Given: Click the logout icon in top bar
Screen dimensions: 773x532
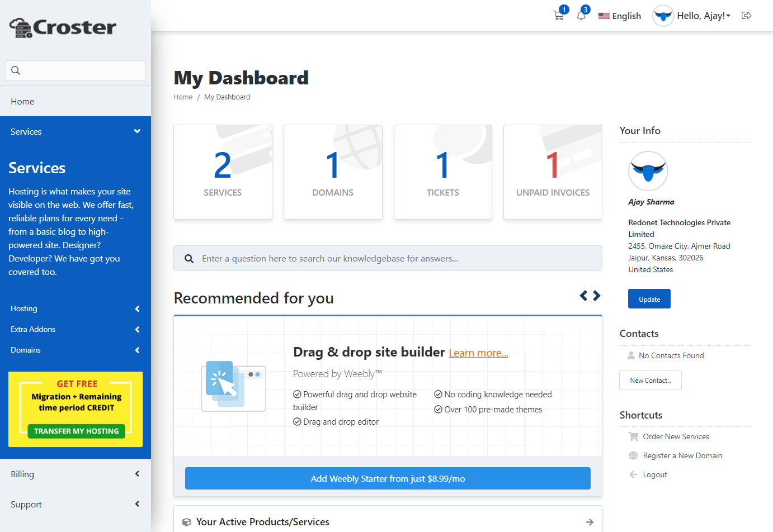Looking at the screenshot, I should [x=746, y=16].
